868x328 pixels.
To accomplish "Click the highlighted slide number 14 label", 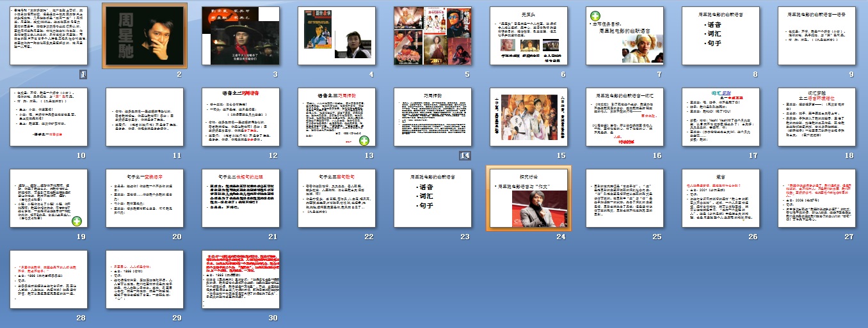I will 465,156.
